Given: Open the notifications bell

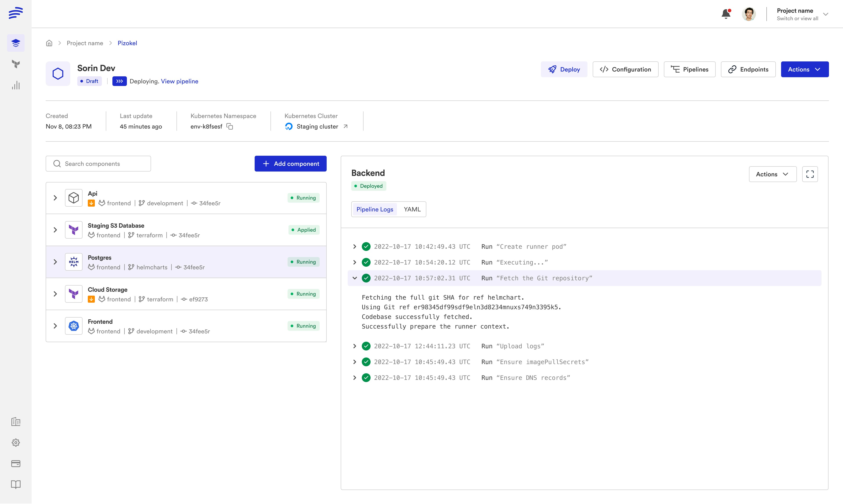Looking at the screenshot, I should (x=726, y=14).
